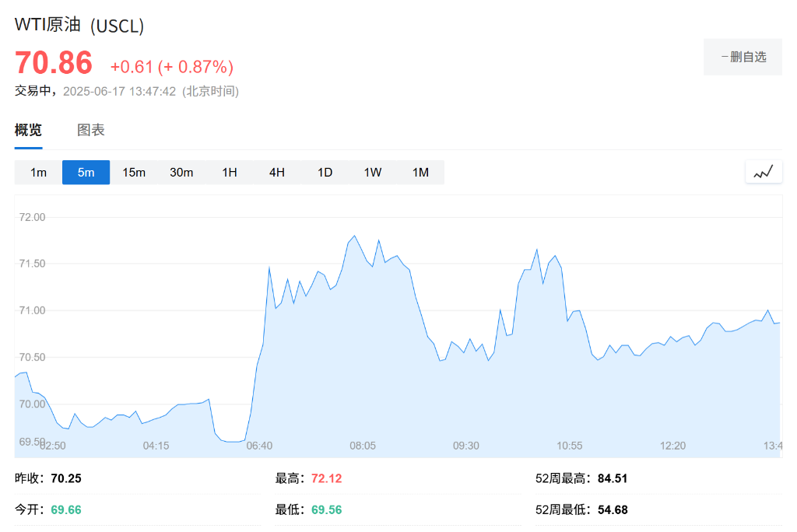The image size is (797, 532).
Task: Click the line chart type icon
Action: coord(764,172)
